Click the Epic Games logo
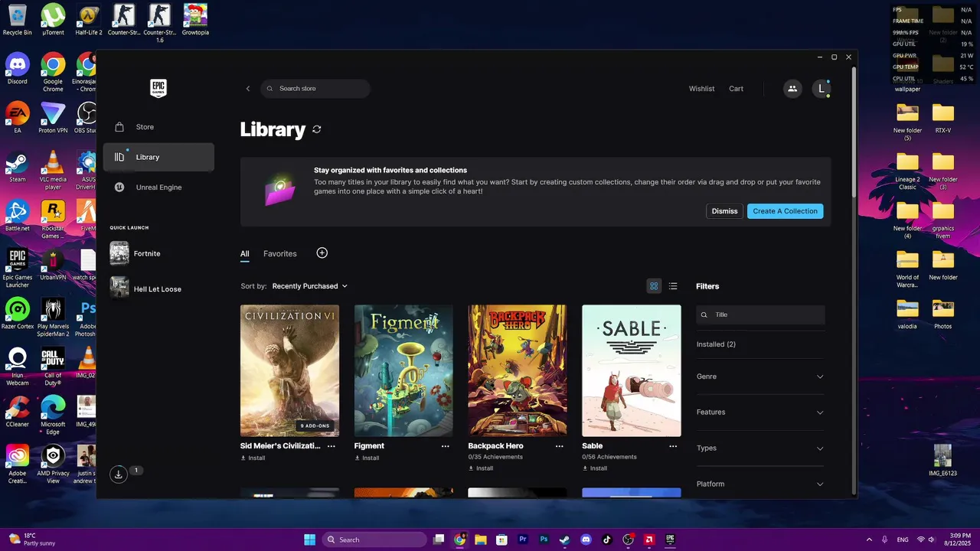980x551 pixels. coord(158,88)
